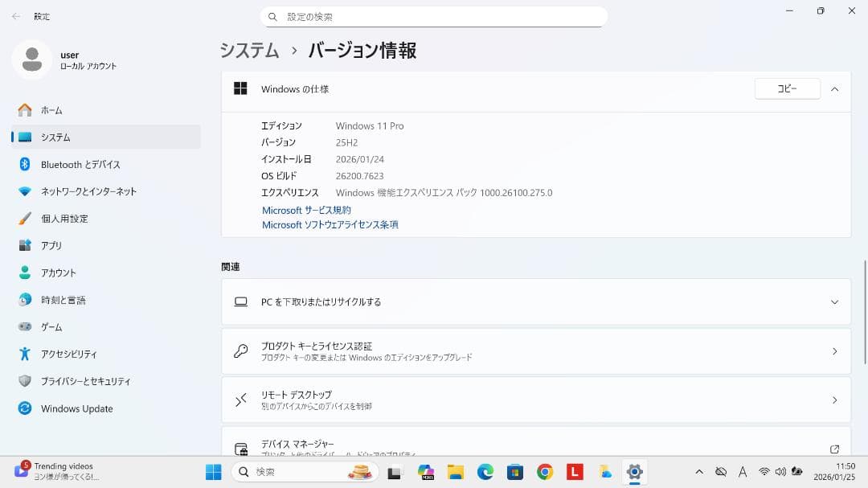Image resolution: width=868 pixels, height=488 pixels.
Task: Click the コピー button
Action: (786, 88)
